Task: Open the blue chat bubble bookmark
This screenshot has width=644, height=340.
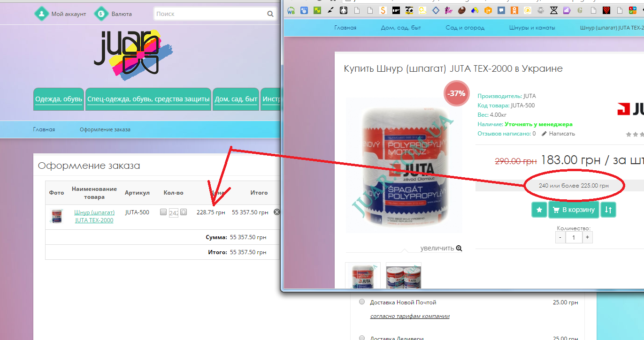Action: pos(501,10)
